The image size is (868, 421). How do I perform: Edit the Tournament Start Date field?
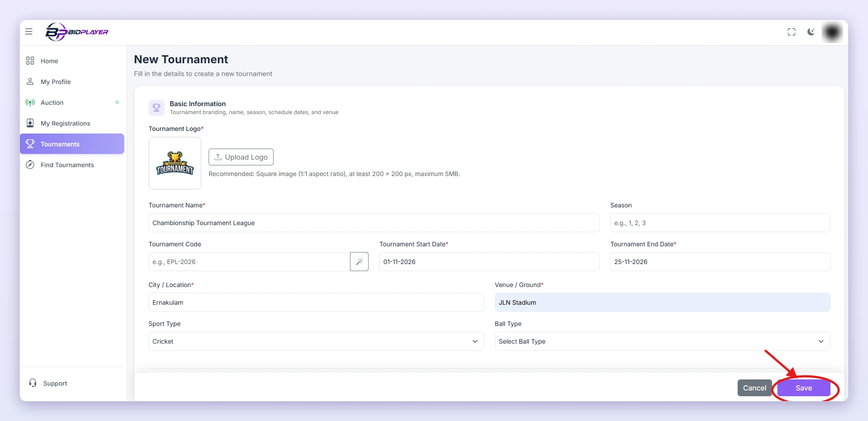[489, 261]
